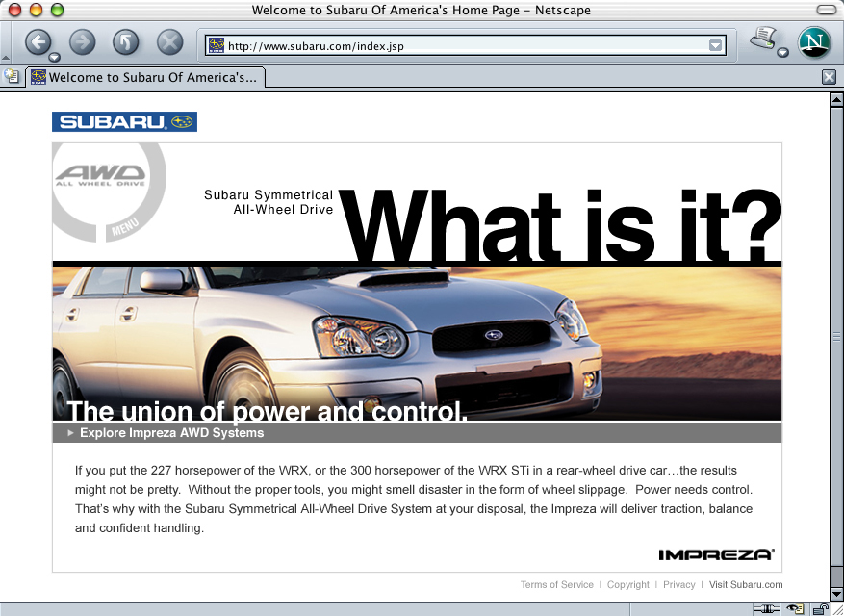Select the Welcome to Subaru Of America's tab
Screen dimensions: 844x616
coord(144,77)
